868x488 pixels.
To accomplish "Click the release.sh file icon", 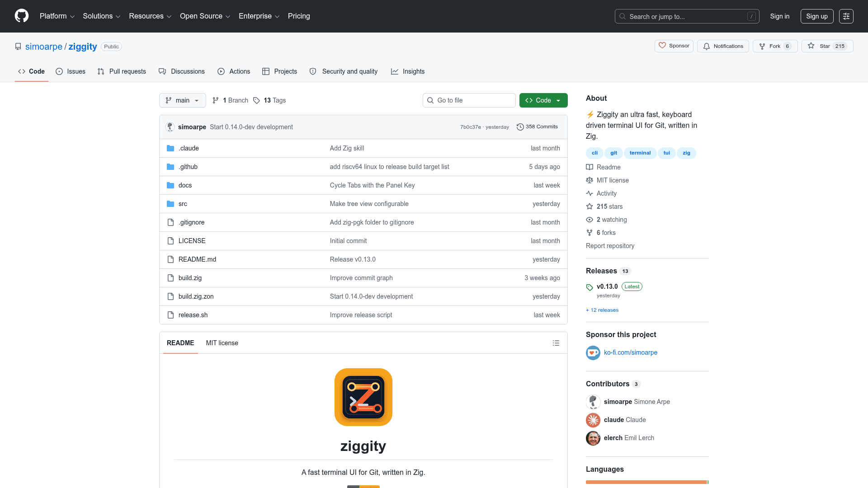I will (170, 315).
